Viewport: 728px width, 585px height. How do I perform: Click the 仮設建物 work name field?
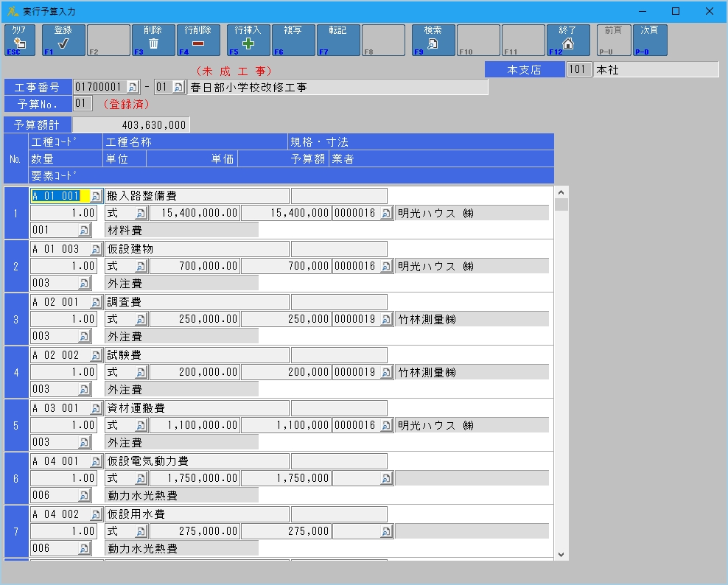[197, 249]
